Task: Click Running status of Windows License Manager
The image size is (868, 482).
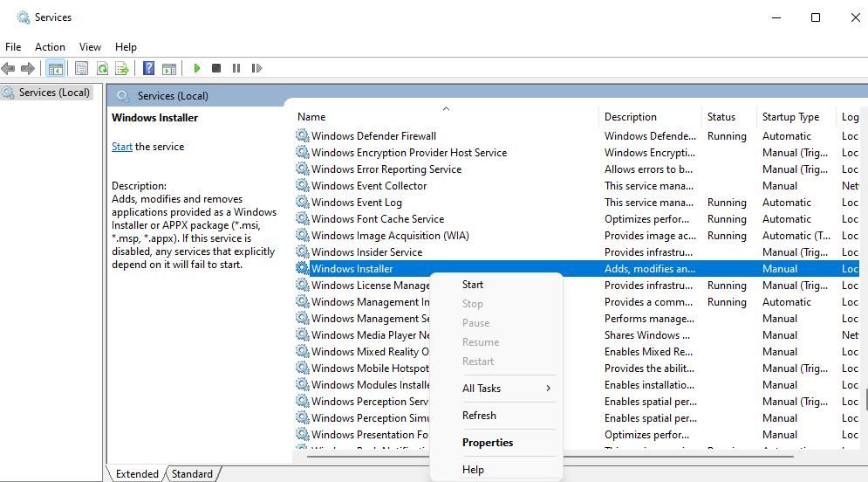Action: pos(727,286)
